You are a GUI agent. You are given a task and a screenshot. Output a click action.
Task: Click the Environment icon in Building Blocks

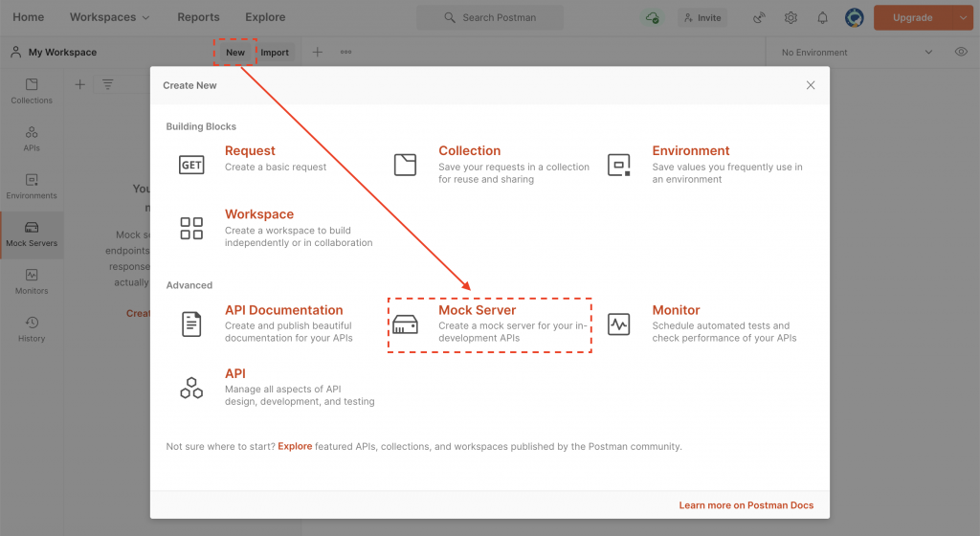coord(619,165)
